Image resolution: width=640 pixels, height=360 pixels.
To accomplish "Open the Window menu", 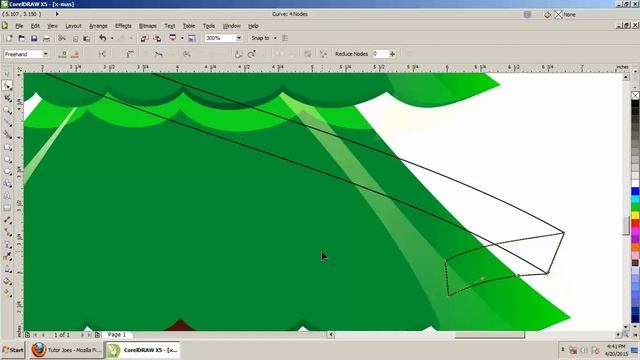I will (231, 26).
